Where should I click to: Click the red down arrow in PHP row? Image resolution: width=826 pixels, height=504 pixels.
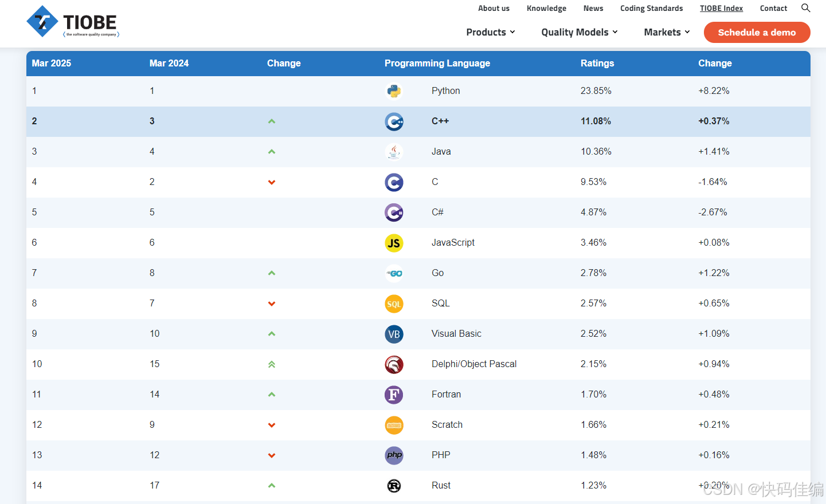(x=272, y=455)
